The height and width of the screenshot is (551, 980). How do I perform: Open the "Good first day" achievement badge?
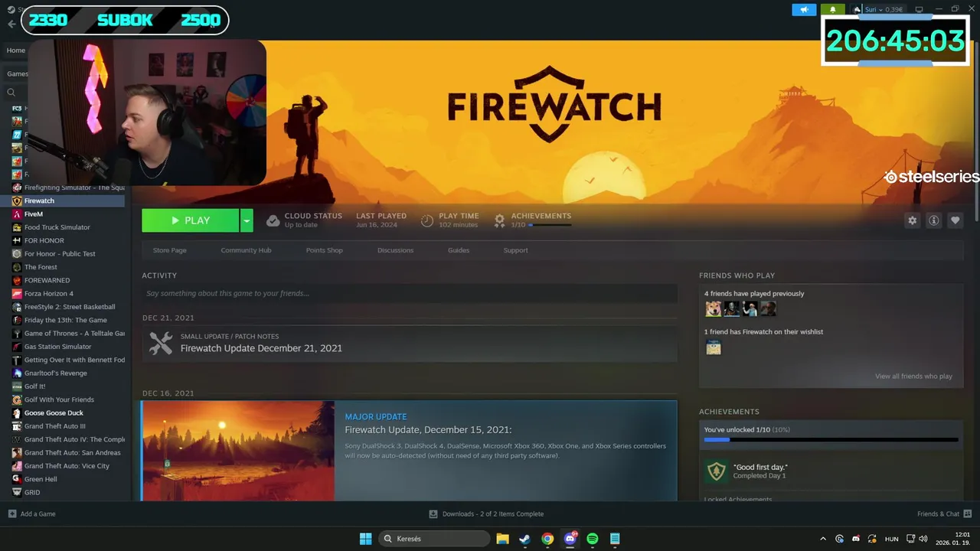pos(716,471)
